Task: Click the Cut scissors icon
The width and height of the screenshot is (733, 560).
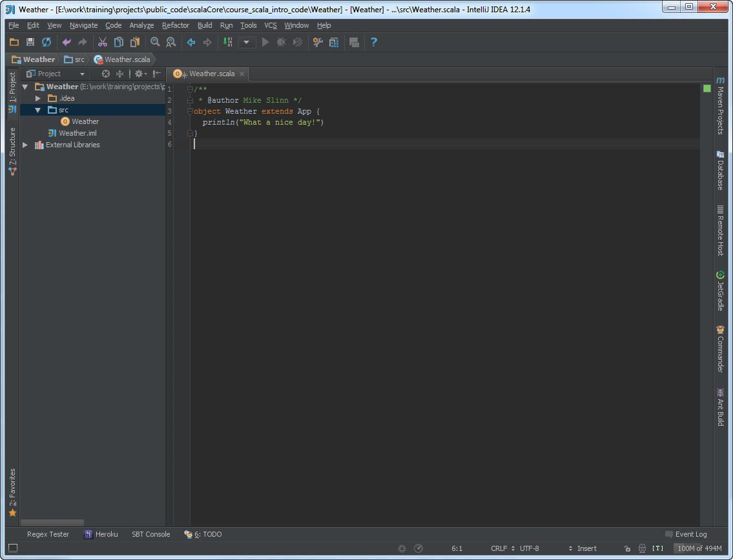Action: tap(103, 42)
